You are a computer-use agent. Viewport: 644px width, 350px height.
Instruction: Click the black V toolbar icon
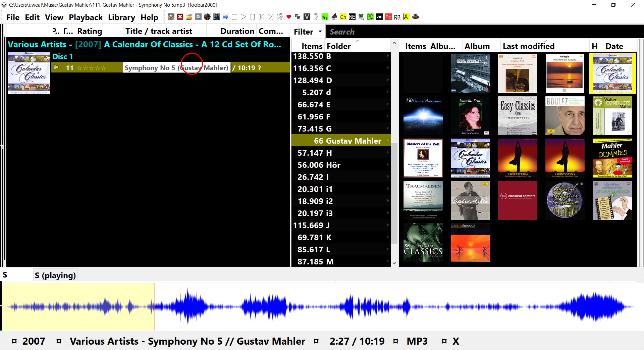[307, 17]
